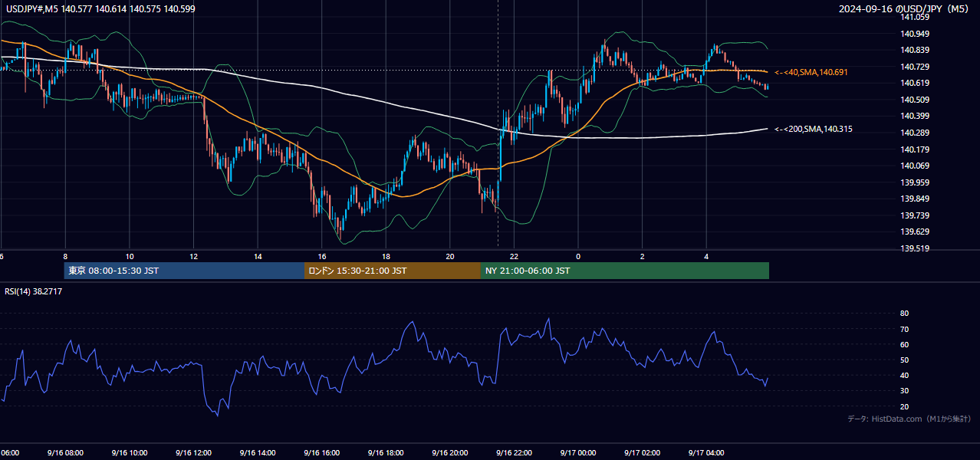Click bottom time label 9/17 02:00

coord(642,452)
